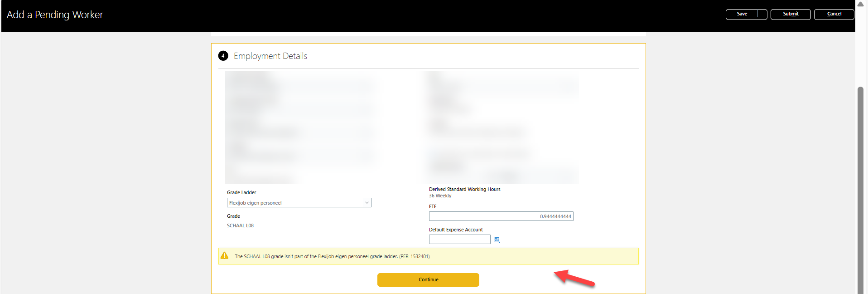Click the PER-1532401 warning message text
The width and height of the screenshot is (868, 294).
pos(332,256)
